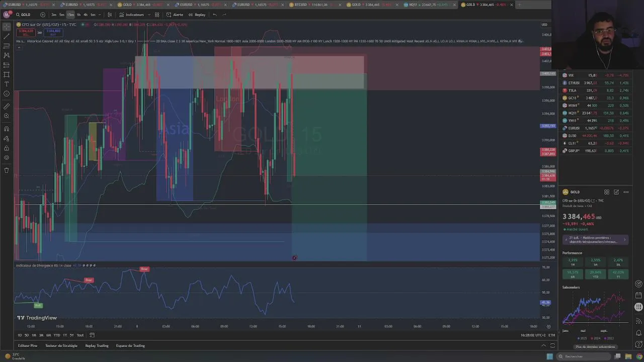The width and height of the screenshot is (644, 362).
Task: Expand the indicator favorites dropdown
Action: click(148, 15)
